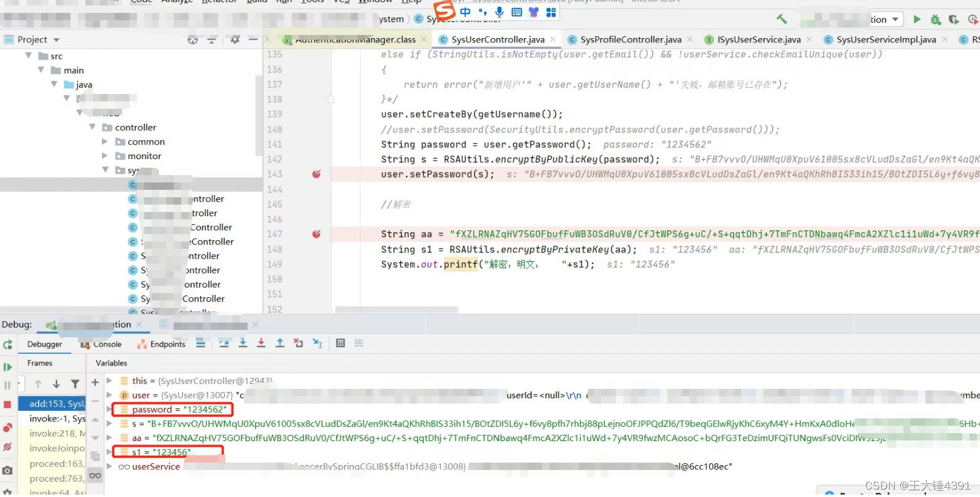
Task: Add a new watch with plus icon
Action: 95,382
